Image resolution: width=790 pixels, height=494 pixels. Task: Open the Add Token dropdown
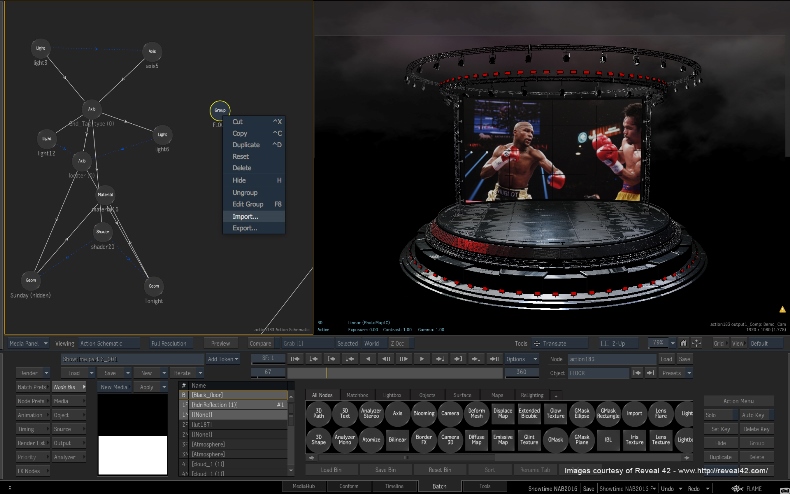222,359
